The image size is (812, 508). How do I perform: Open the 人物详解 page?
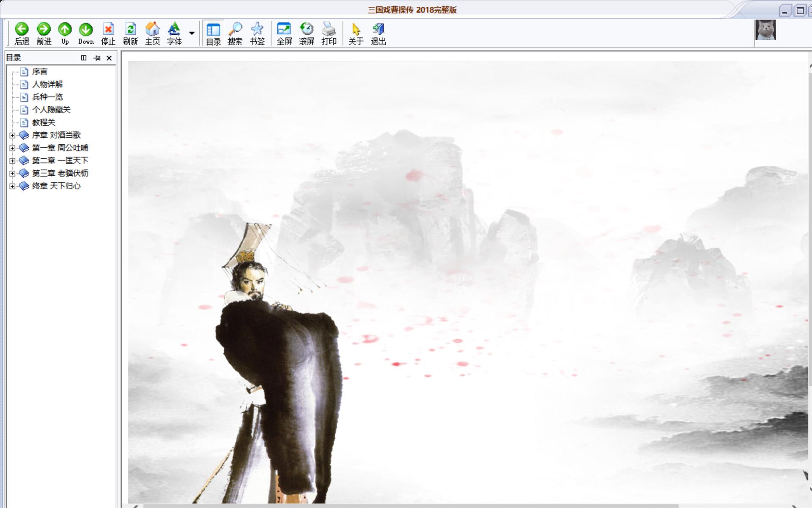47,84
